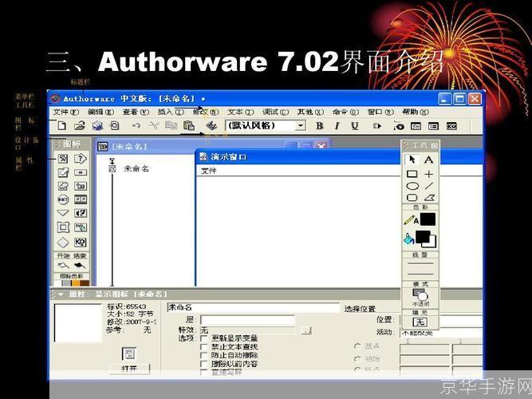Select the pointer tool in toolbox
This screenshot has width=532, height=399.
pos(412,160)
